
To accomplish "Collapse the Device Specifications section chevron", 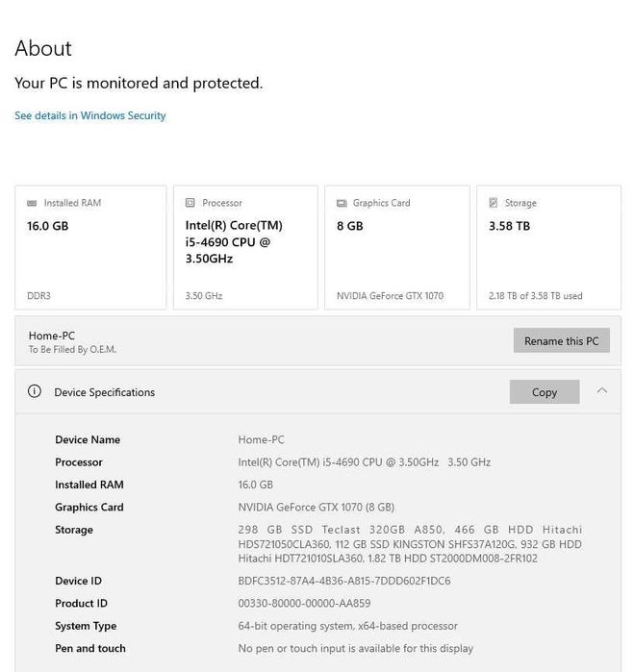I will 602,391.
